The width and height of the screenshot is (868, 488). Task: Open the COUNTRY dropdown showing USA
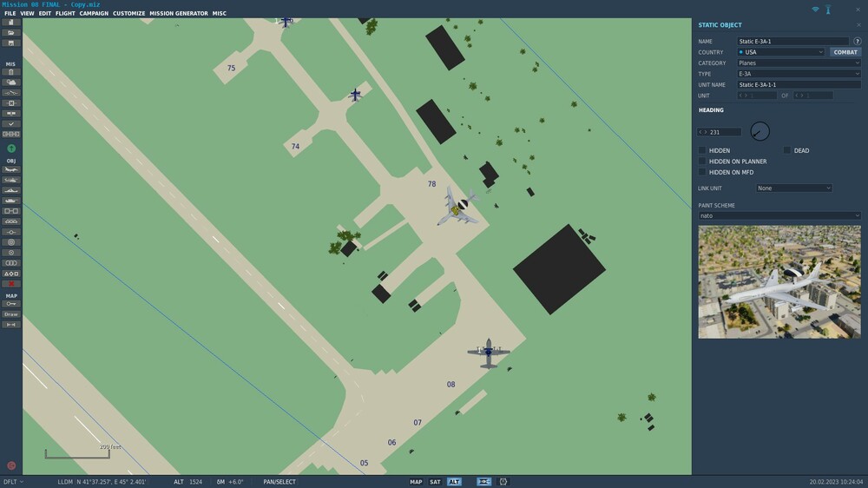(x=780, y=52)
